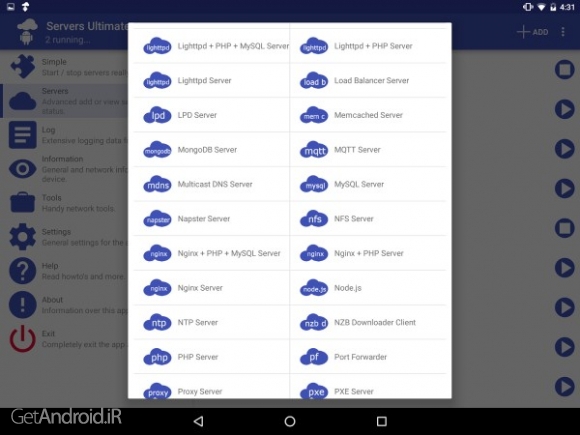
Task: Open the Tools section in sidebar
Action: [65, 203]
